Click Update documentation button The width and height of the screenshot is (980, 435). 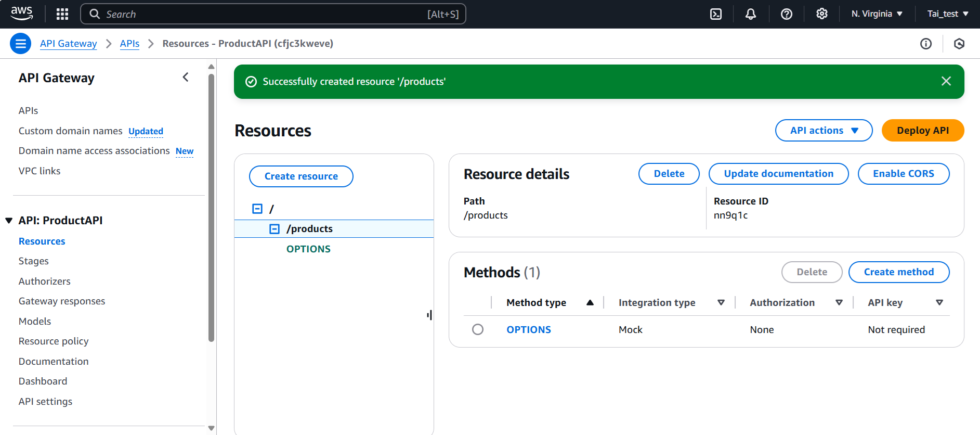[x=779, y=174]
